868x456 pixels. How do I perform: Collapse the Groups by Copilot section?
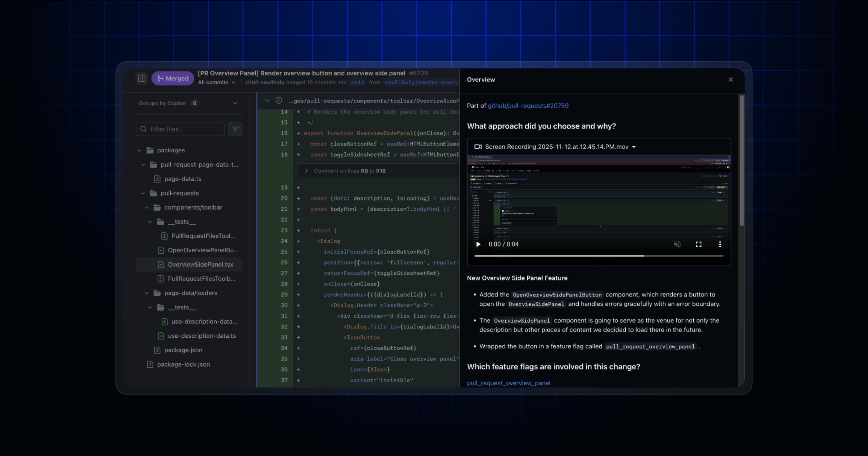pos(235,103)
